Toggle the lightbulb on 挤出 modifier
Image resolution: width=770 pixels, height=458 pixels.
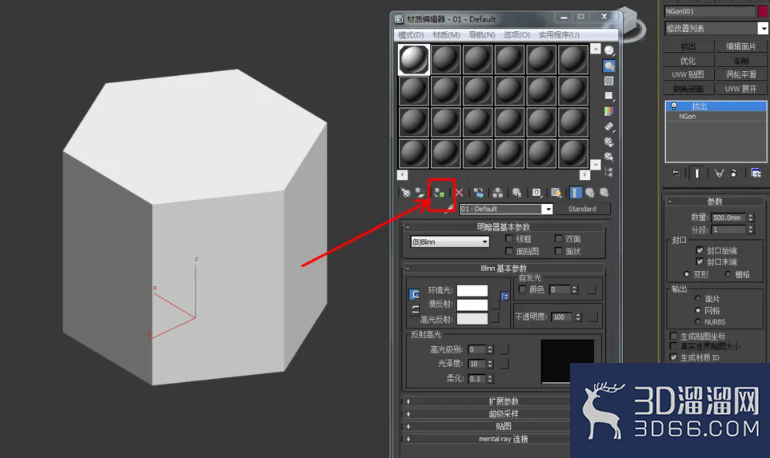[x=674, y=106]
